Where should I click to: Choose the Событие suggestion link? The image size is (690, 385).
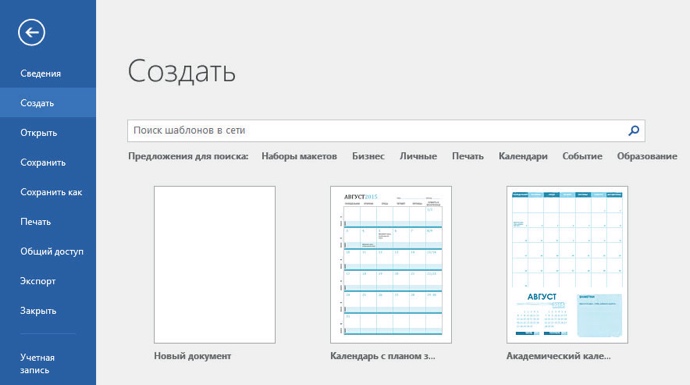click(582, 156)
